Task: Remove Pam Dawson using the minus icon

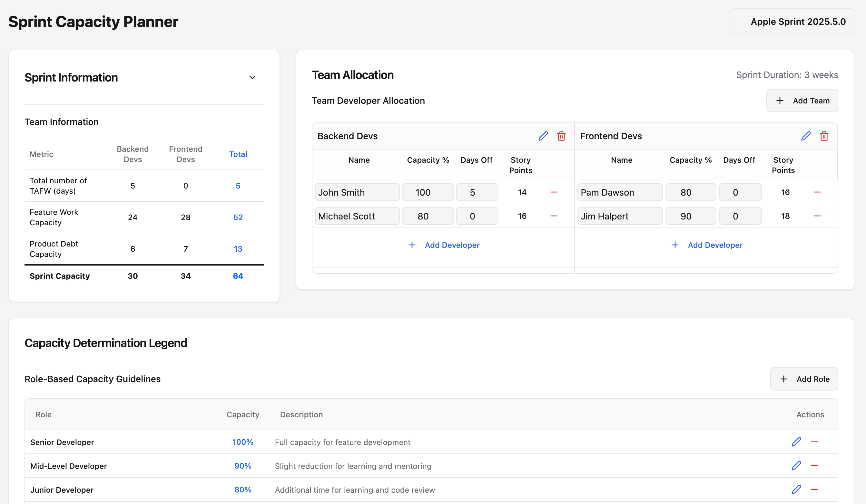Action: pos(817,192)
